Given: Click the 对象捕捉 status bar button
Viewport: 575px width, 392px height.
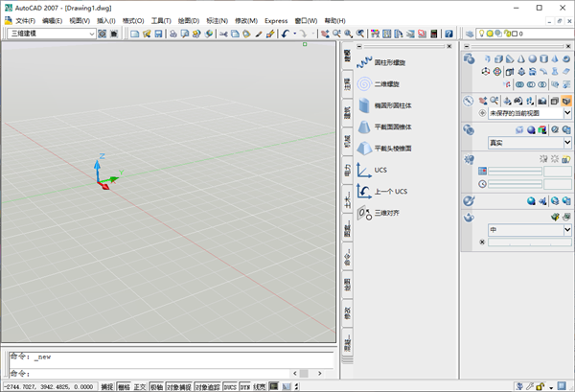Looking at the screenshot, I should pyautogui.click(x=178, y=386).
